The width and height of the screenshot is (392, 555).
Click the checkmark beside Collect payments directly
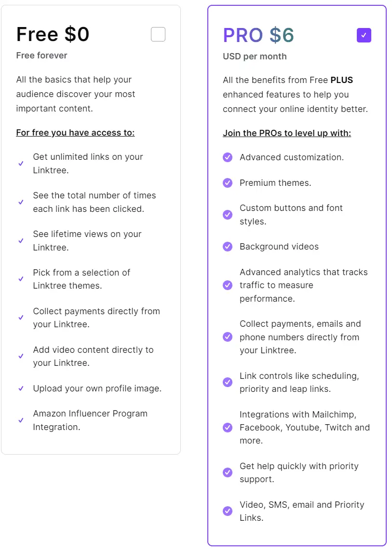coord(21,318)
